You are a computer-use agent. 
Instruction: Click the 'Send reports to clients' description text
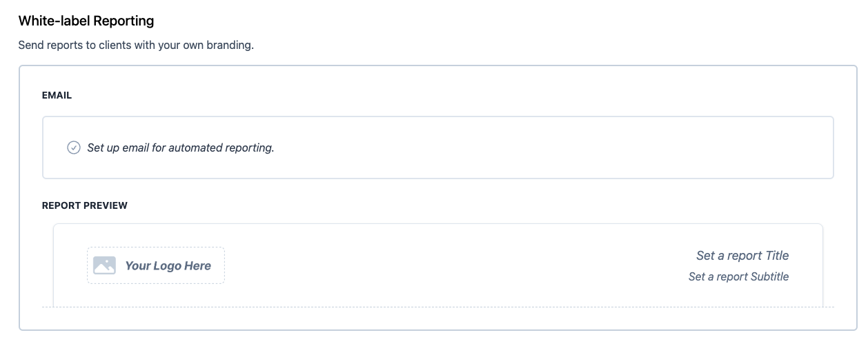136,46
